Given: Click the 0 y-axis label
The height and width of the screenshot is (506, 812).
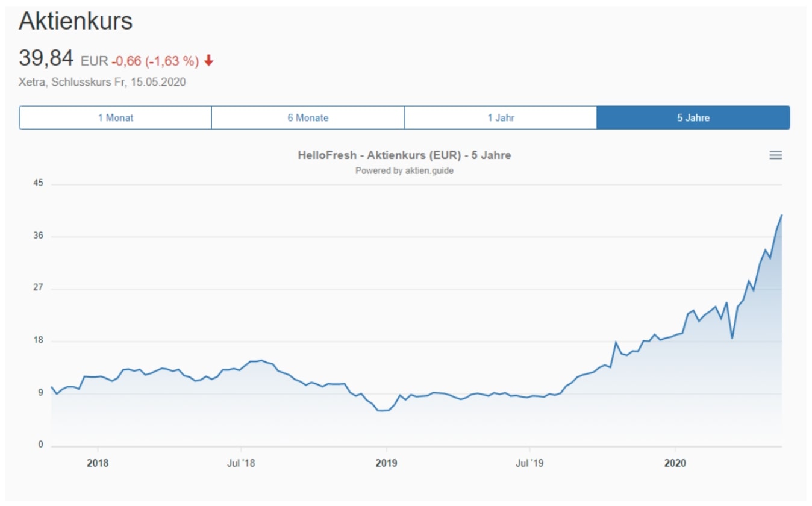Looking at the screenshot, I should coord(41,445).
